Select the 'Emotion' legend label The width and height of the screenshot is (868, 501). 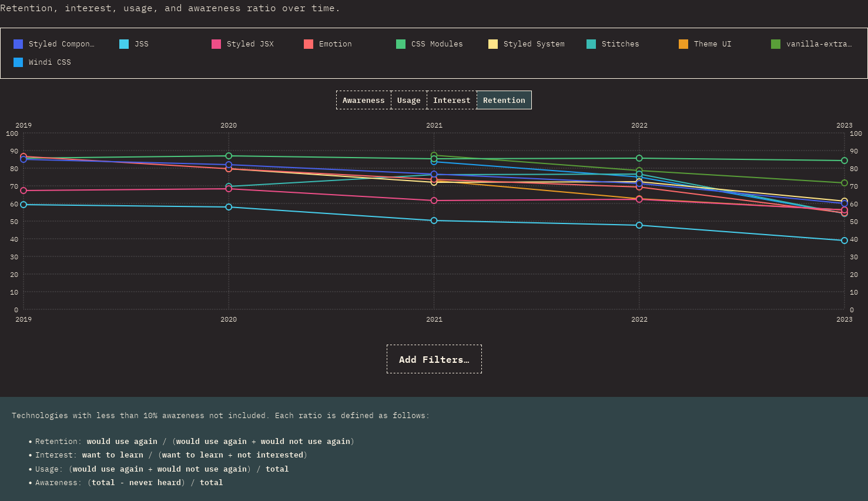[336, 44]
